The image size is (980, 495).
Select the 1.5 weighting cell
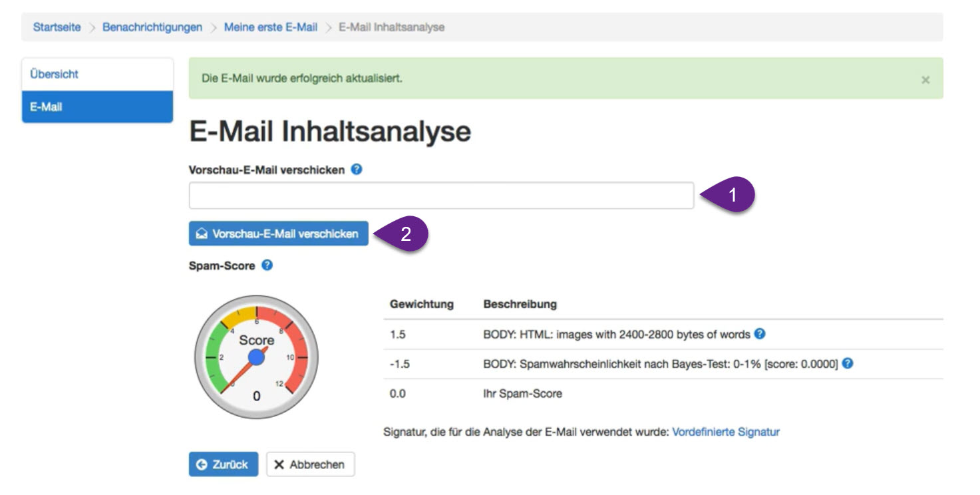point(397,335)
